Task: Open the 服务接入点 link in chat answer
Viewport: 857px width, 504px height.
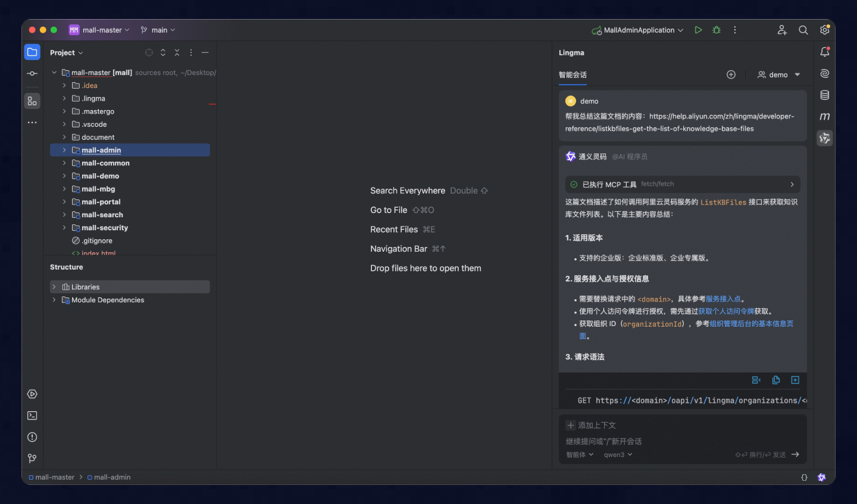Action: [x=724, y=299]
